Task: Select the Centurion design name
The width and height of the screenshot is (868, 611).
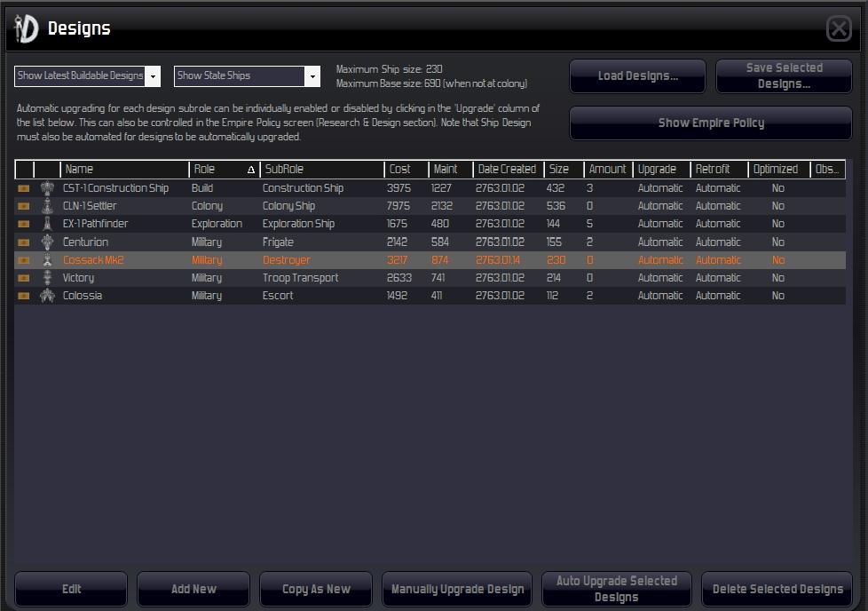Action: [85, 242]
